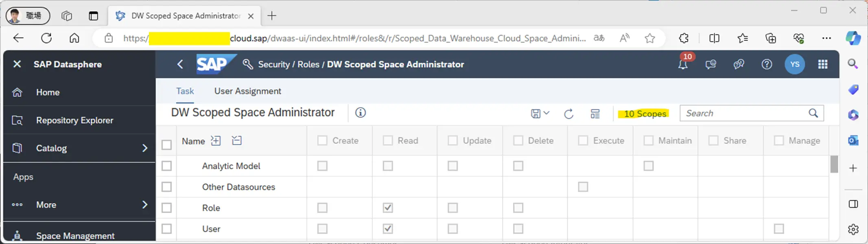The image size is (868, 244).
Task: Click Roles in the breadcrumb
Action: click(308, 64)
